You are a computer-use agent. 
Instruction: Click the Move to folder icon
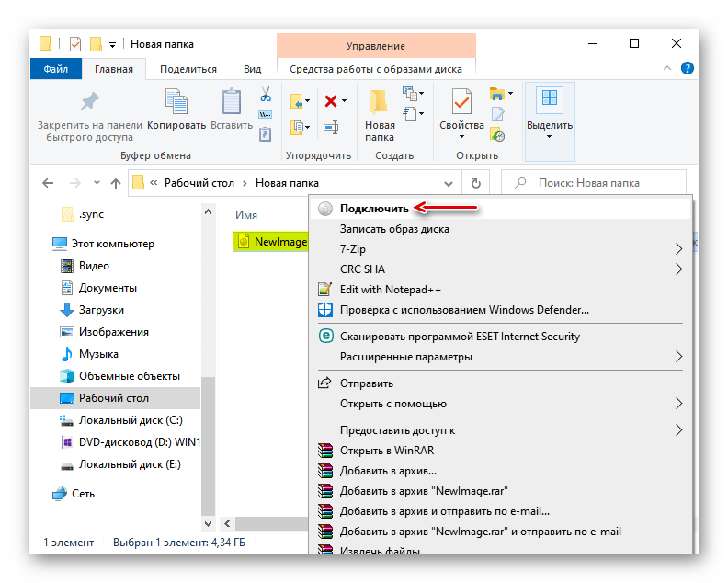click(x=297, y=101)
